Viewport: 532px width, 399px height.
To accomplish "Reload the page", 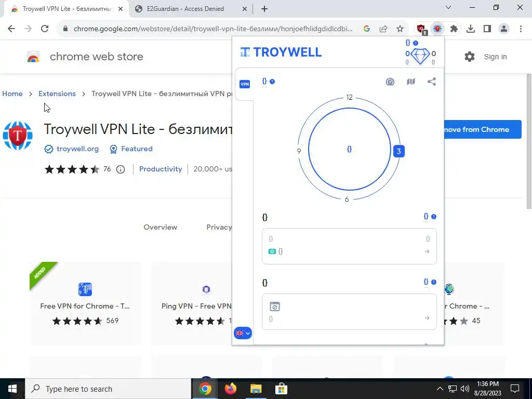I will pos(45,29).
